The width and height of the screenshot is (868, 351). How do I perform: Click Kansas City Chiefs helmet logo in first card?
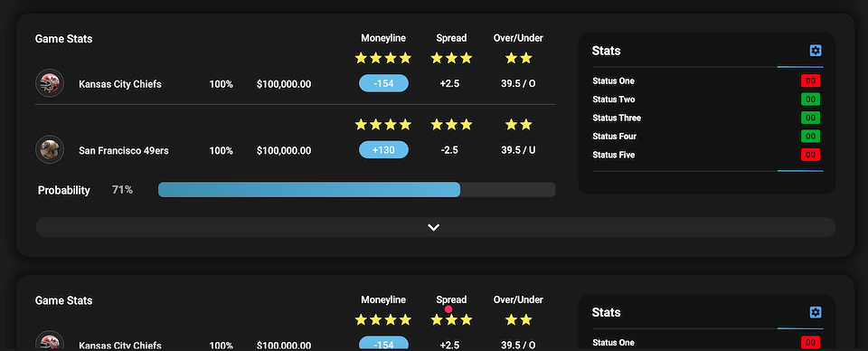tap(50, 83)
